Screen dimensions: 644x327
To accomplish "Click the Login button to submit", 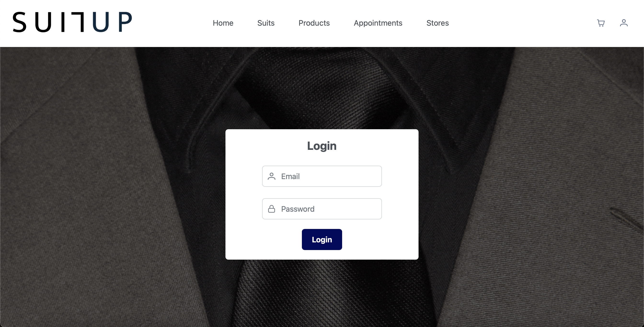I will point(322,239).
